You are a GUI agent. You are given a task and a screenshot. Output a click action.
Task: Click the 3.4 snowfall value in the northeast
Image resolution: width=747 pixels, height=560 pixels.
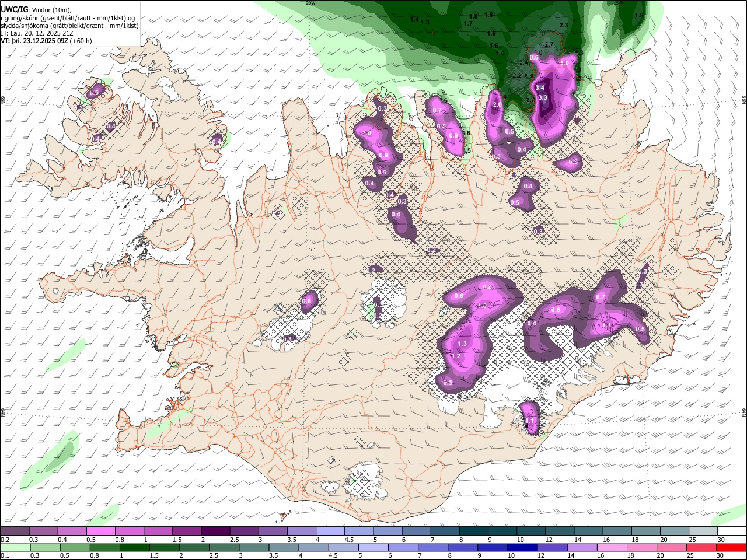540,87
